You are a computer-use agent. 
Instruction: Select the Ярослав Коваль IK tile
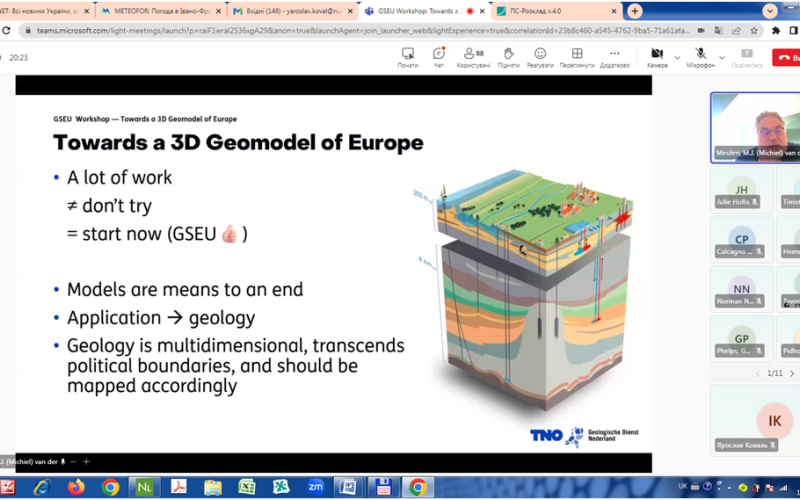pos(755,420)
